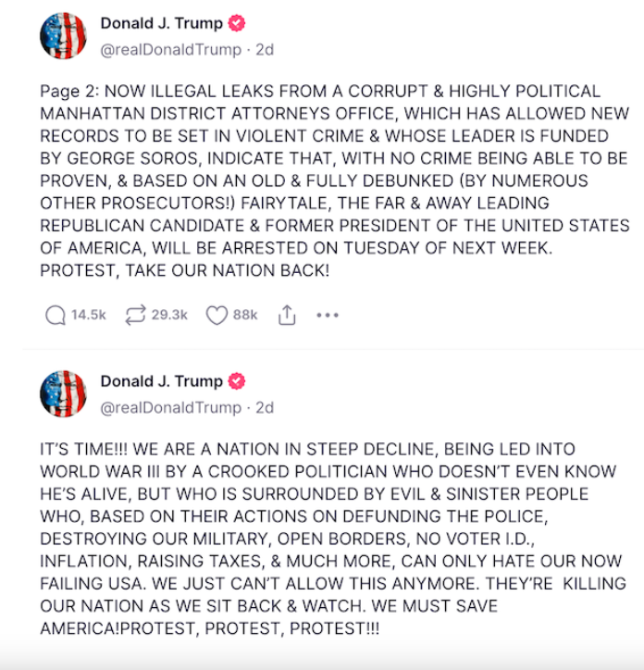Click the 29.3k repost count
The width and height of the screenshot is (644, 670).
[x=169, y=316]
